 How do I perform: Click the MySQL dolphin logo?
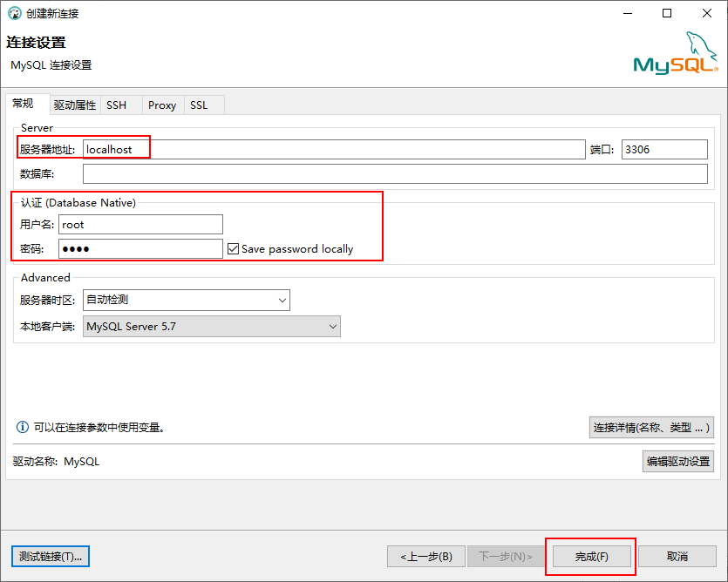(x=676, y=53)
